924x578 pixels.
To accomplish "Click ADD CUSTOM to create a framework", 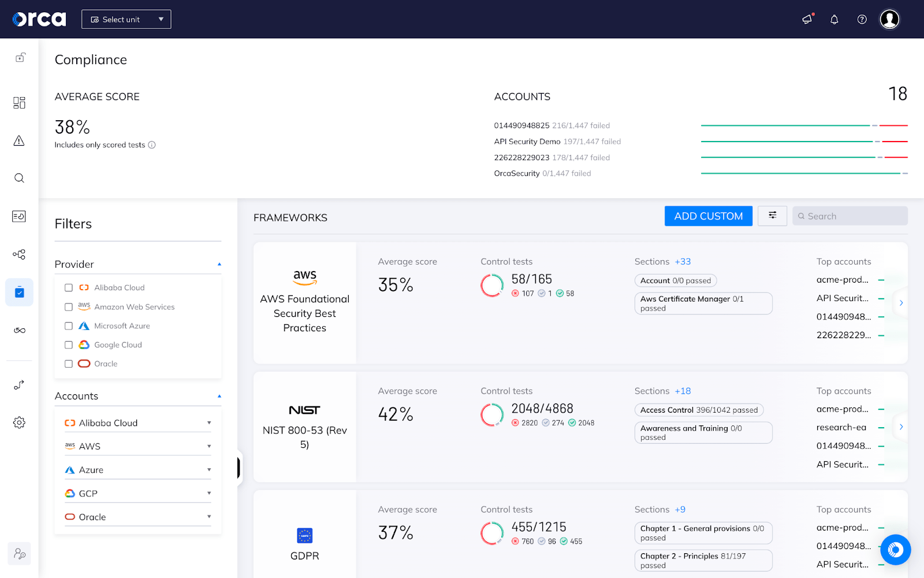I will (708, 216).
